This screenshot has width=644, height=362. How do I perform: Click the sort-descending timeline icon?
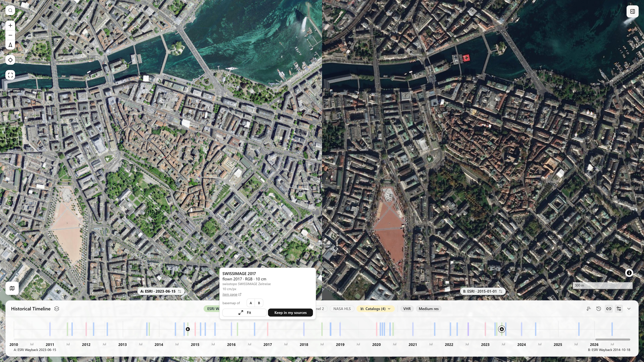point(588,309)
